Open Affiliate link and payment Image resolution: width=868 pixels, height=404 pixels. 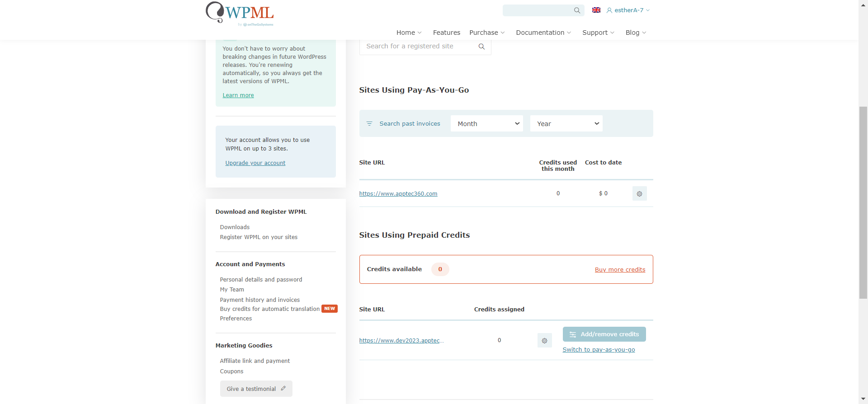coord(255,361)
